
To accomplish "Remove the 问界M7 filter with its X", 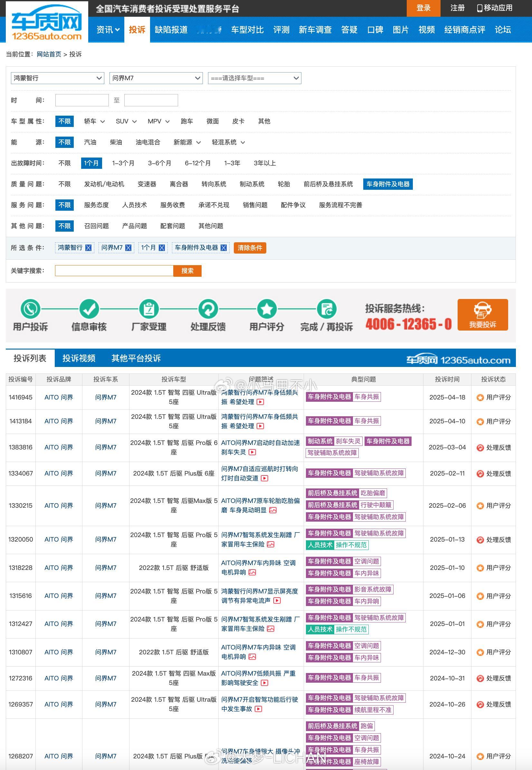I will coord(128,248).
